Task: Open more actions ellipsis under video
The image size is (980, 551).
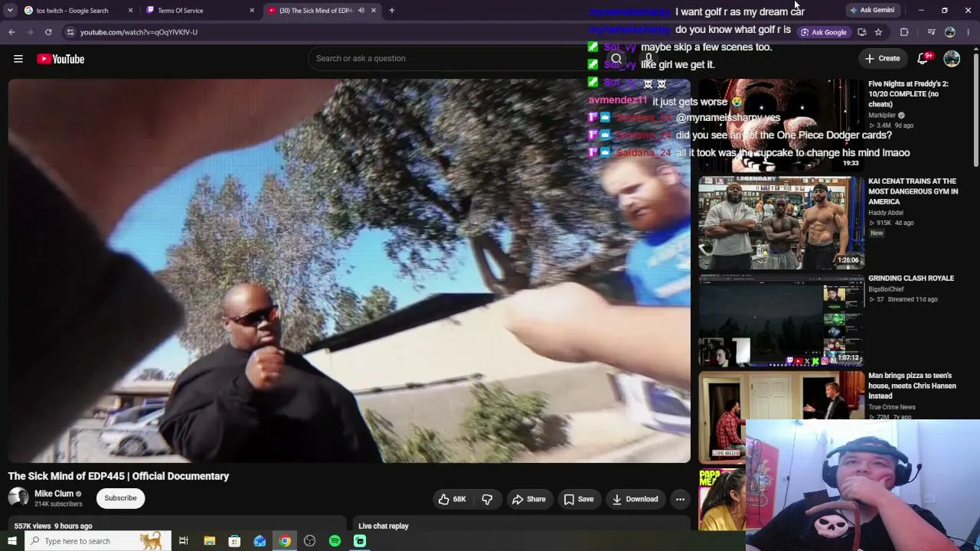Action: click(x=680, y=499)
